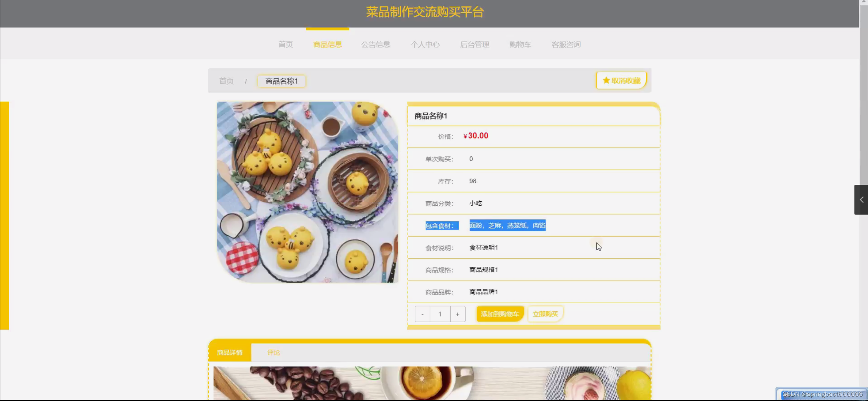Click the 食材说明1 value

(483, 248)
